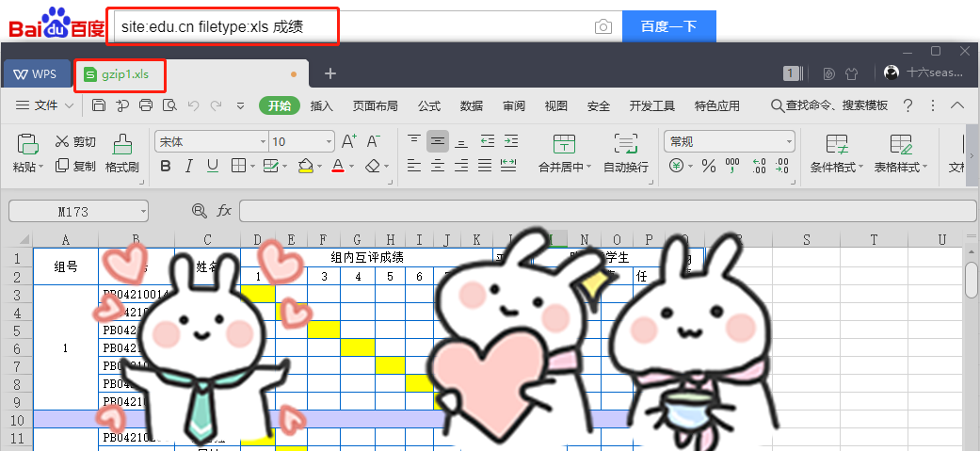Click the increase indent icon
This screenshot has width=980, height=451.
(511, 140)
